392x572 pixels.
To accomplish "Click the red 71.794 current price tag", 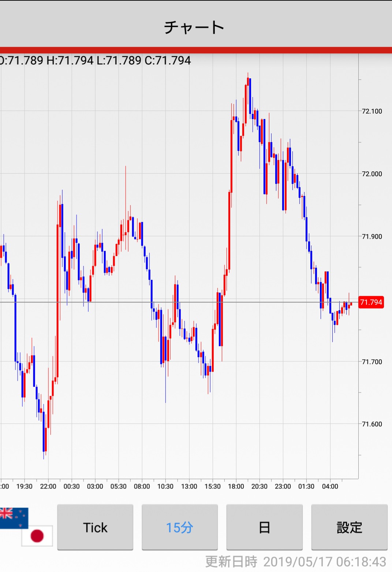I will [x=371, y=302].
